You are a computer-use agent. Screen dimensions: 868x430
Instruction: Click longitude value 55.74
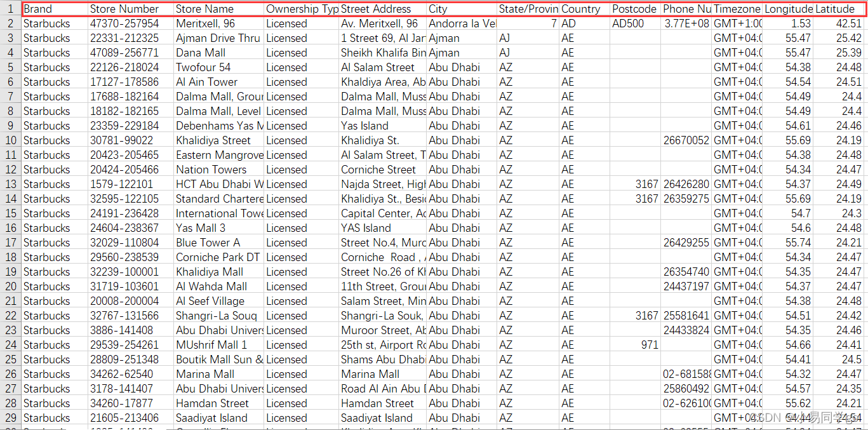pyautogui.click(x=788, y=243)
